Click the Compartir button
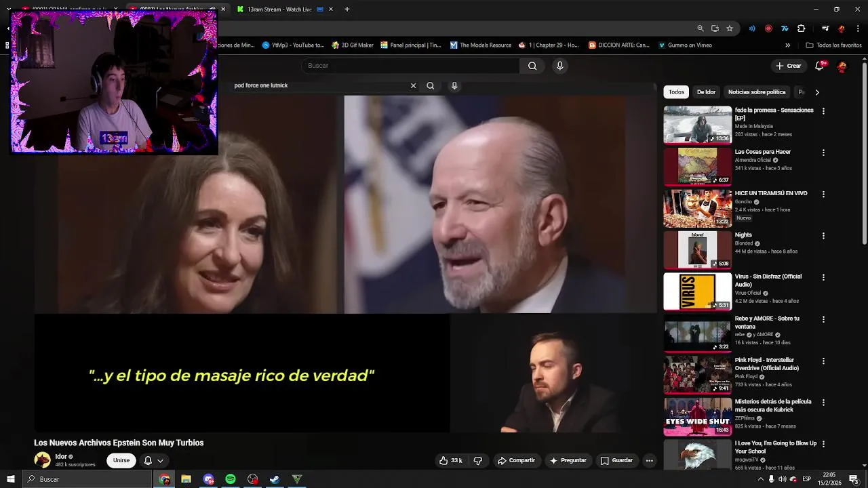This screenshot has width=868, height=488. [516, 460]
